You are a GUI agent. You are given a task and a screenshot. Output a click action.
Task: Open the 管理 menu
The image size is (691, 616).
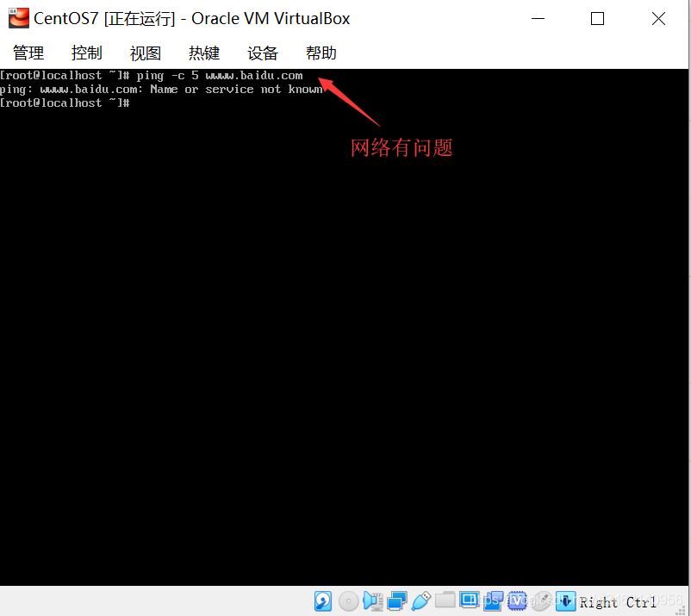pos(28,53)
